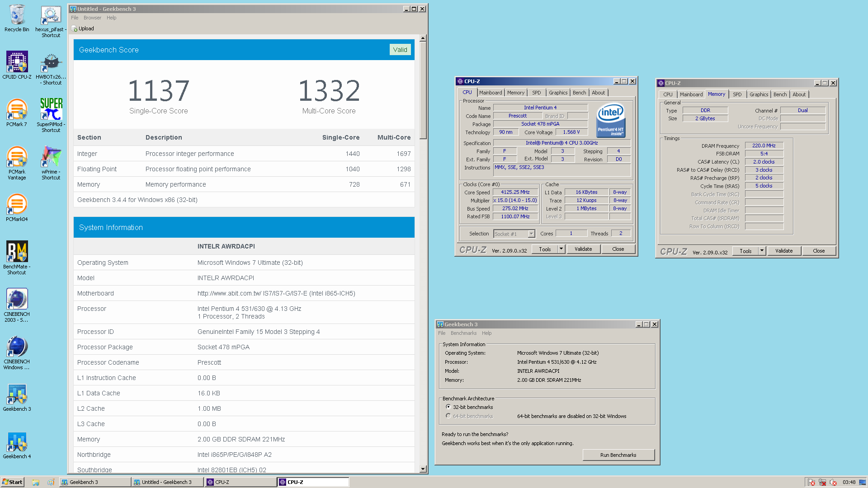Open Geekbench 3 desktop icon
This screenshot has height=488, width=868.
point(17,398)
